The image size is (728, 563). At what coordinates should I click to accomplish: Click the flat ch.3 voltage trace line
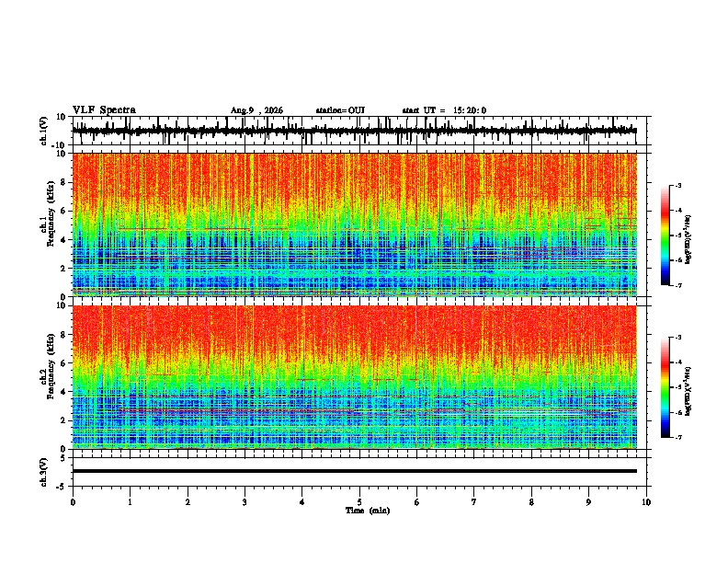tap(354, 471)
